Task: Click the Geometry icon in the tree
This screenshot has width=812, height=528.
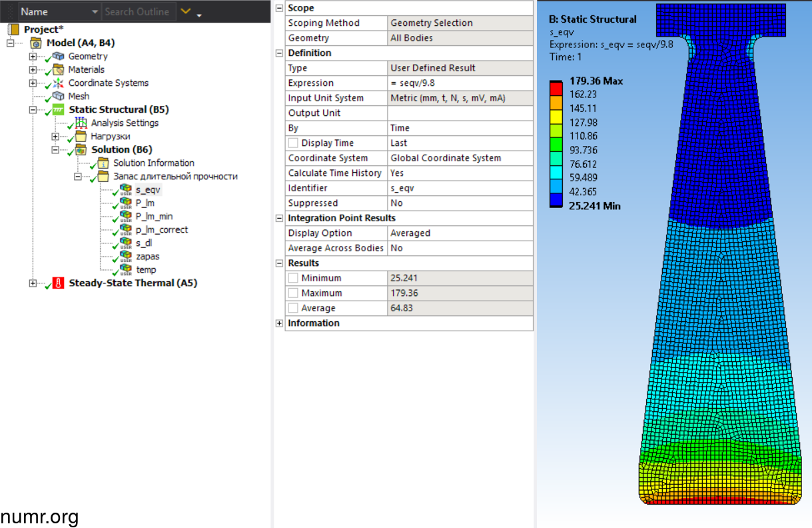Action: coord(59,57)
